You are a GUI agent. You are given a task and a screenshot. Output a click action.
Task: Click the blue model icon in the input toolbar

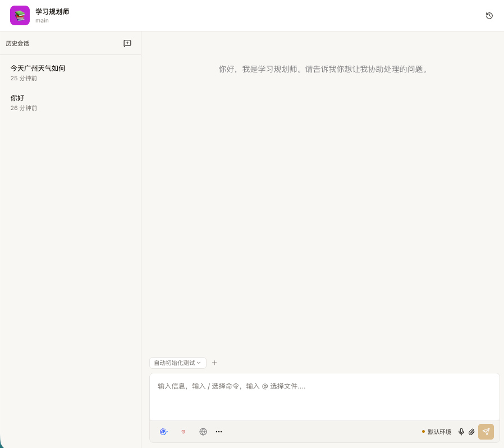[x=164, y=432]
